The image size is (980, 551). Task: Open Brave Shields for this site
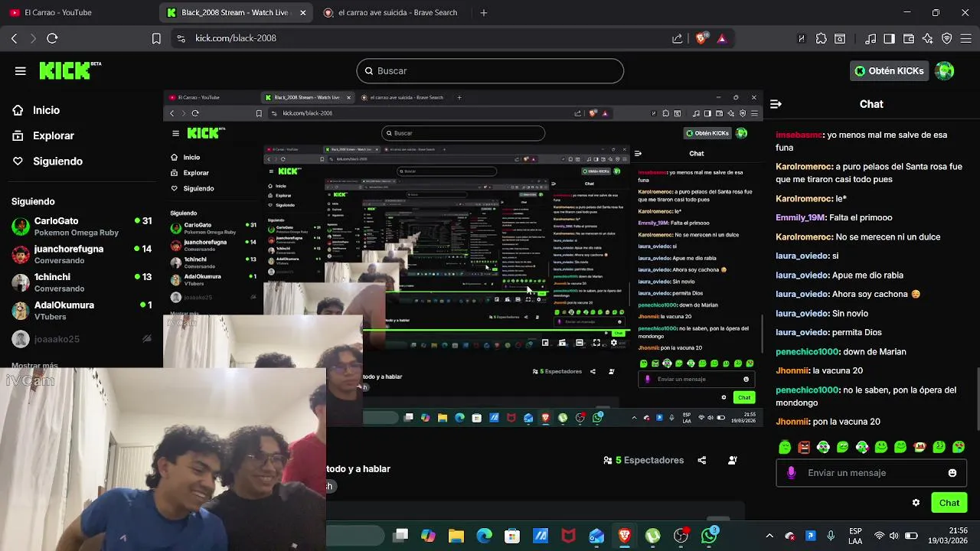pos(701,38)
